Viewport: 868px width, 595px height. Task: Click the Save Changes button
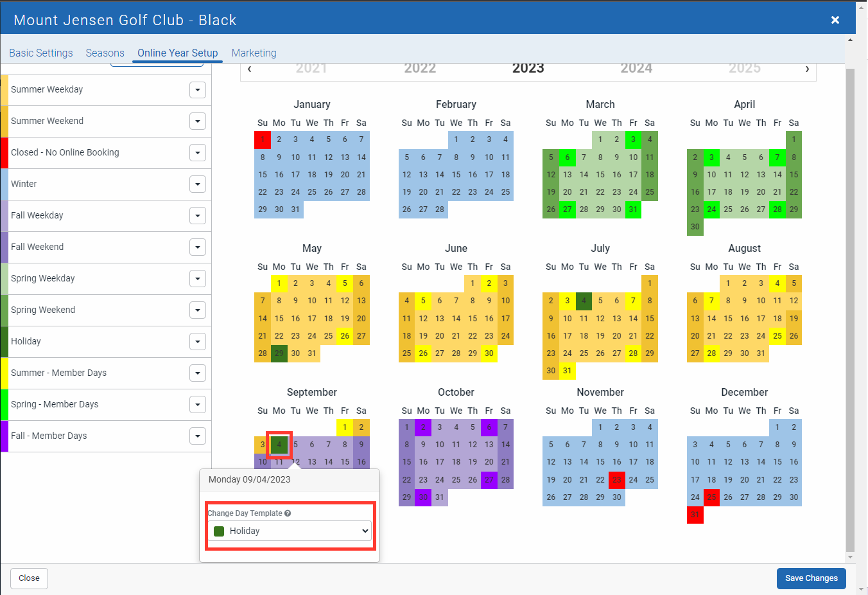pyautogui.click(x=811, y=578)
